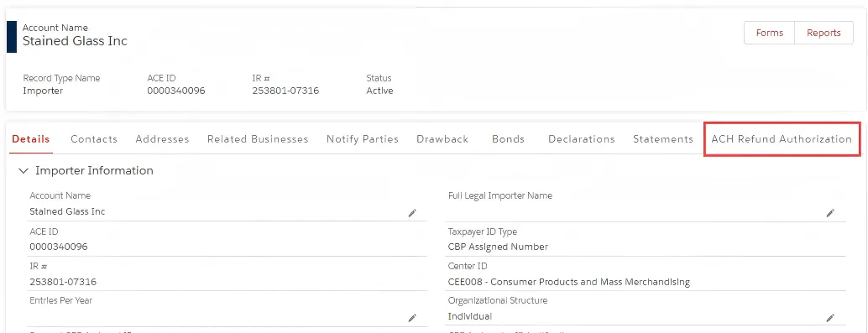Viewport: 868px width, 333px height.
Task: Click the Full Legal Importer Name field
Action: pyautogui.click(x=646, y=206)
